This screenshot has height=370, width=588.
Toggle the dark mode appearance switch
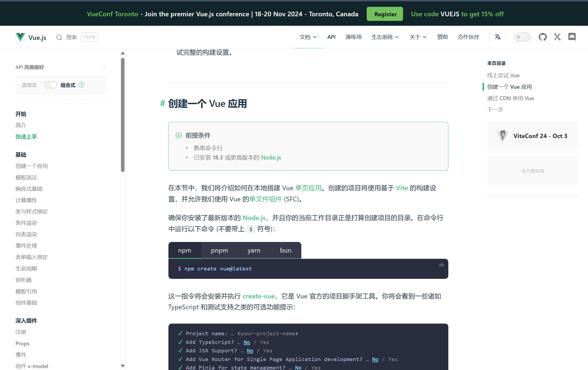(522, 37)
